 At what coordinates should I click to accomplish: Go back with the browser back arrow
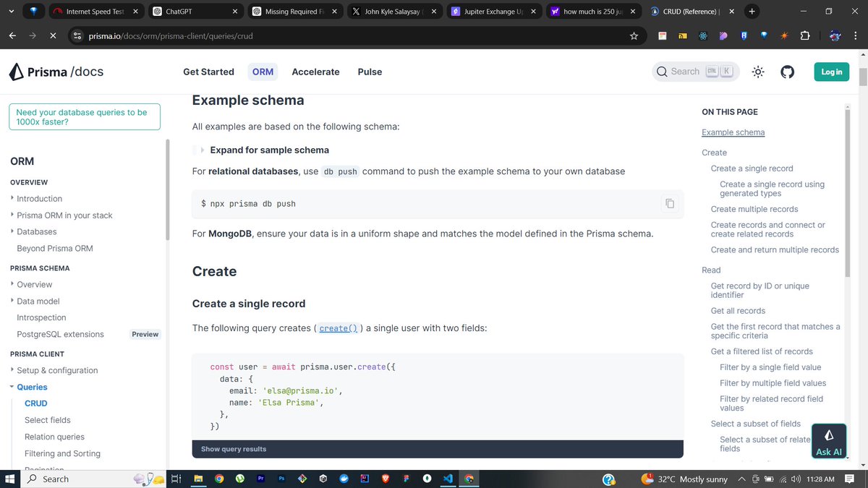point(12,35)
